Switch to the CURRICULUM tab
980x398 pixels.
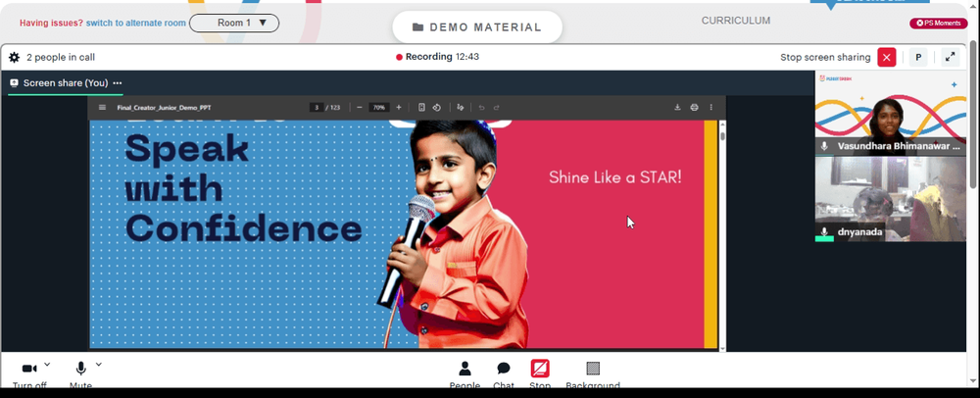coord(736,21)
